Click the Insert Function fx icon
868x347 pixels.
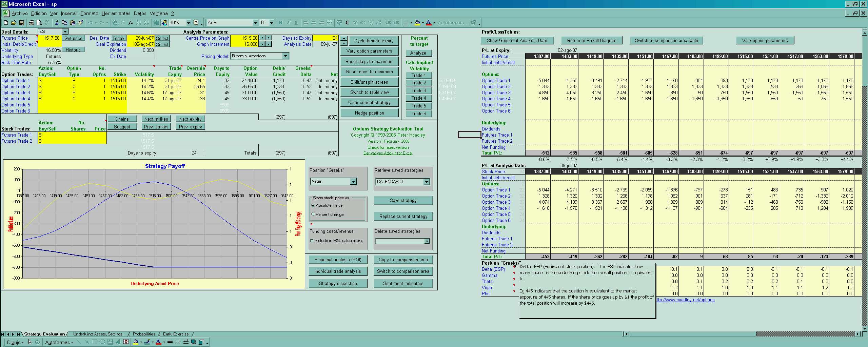point(131,23)
